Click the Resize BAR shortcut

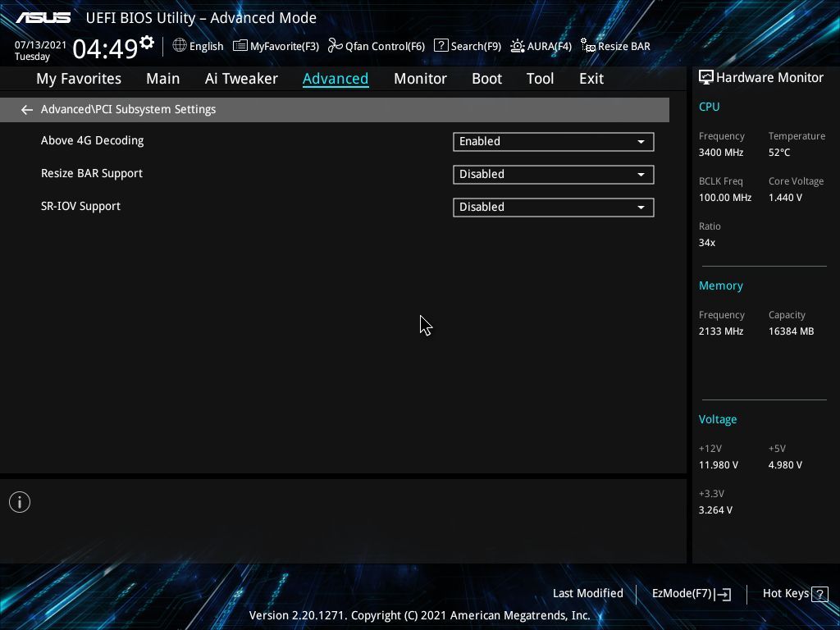(615, 46)
